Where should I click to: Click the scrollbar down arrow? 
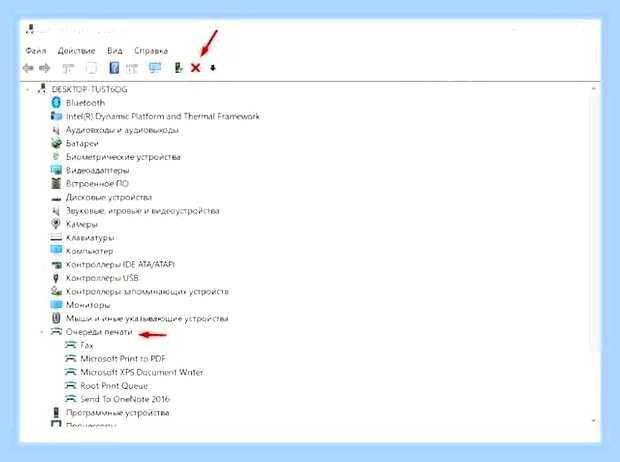[x=594, y=421]
